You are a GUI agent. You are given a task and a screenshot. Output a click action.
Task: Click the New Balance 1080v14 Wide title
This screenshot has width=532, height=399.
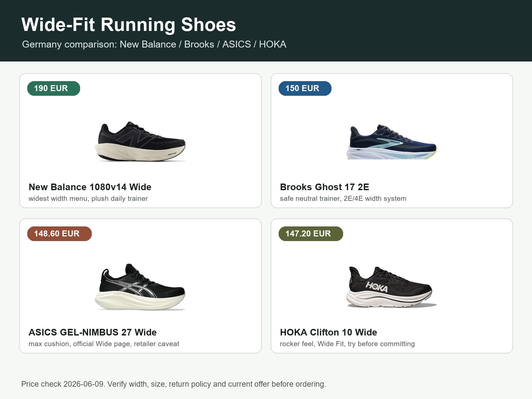pos(90,187)
